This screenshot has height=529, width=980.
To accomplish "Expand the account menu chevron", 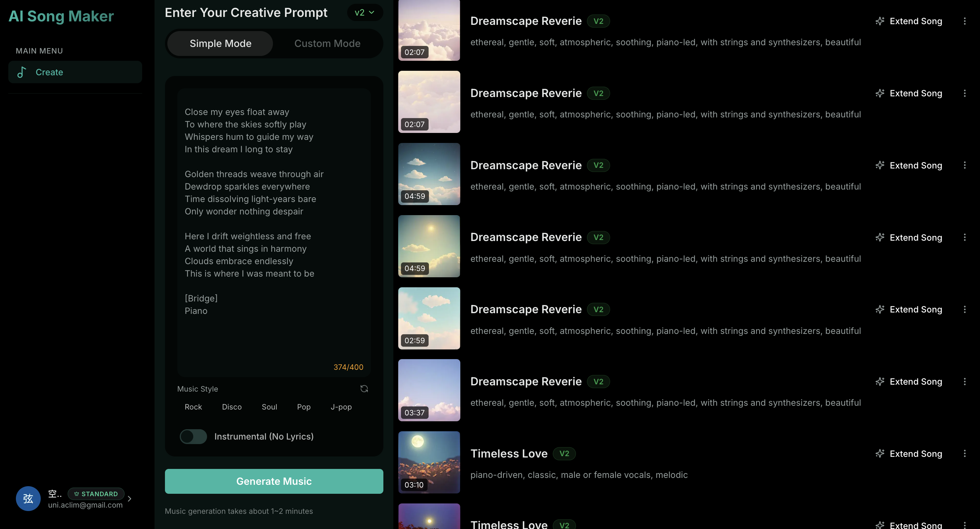I will point(130,499).
